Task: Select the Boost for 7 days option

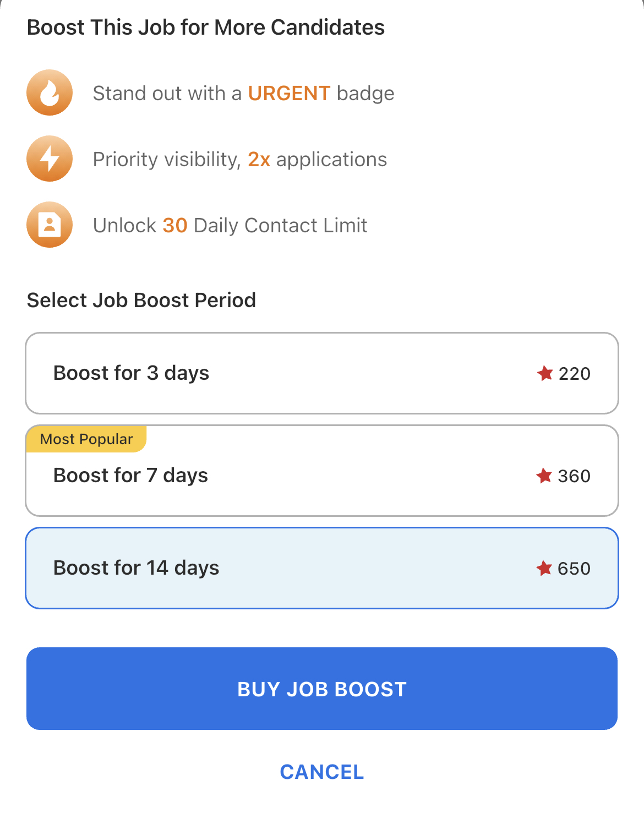Action: point(322,471)
